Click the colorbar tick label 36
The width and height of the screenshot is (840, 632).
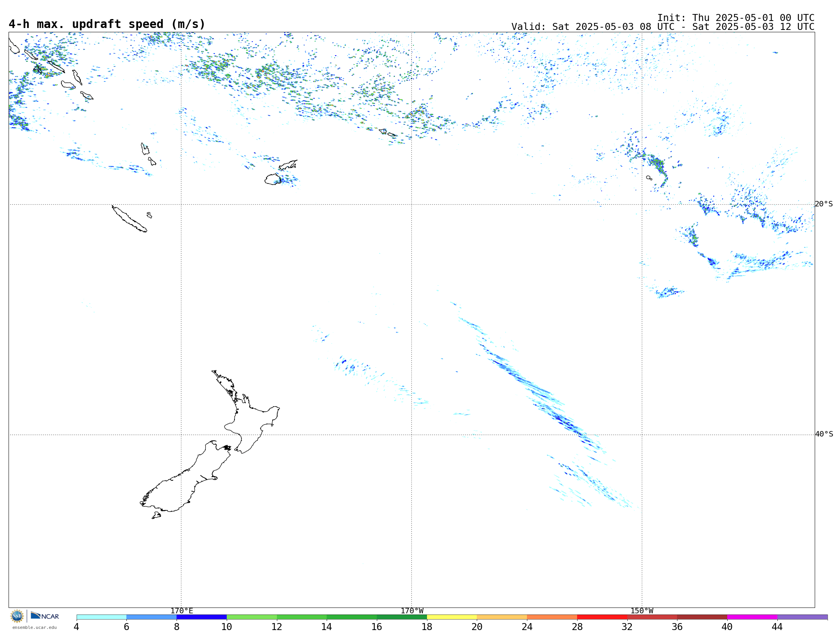point(677,627)
